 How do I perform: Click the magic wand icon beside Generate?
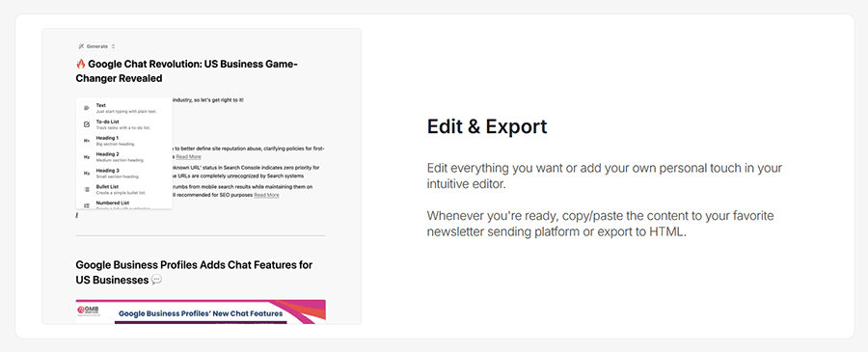coord(81,46)
